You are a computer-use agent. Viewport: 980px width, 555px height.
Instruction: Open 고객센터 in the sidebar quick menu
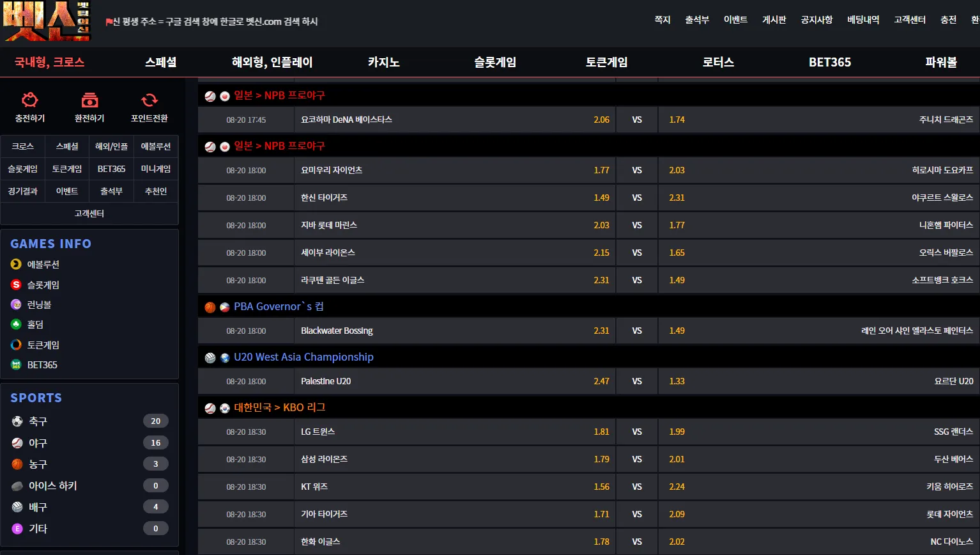(x=89, y=214)
